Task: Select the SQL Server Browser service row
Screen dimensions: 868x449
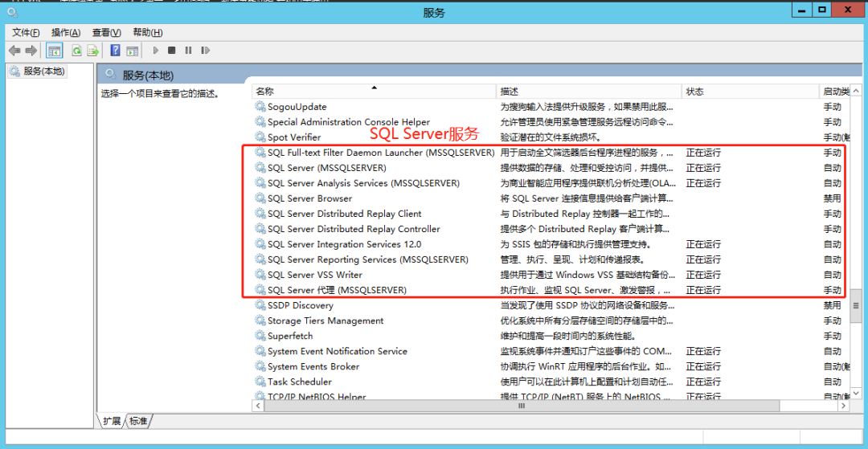Action: coord(309,198)
